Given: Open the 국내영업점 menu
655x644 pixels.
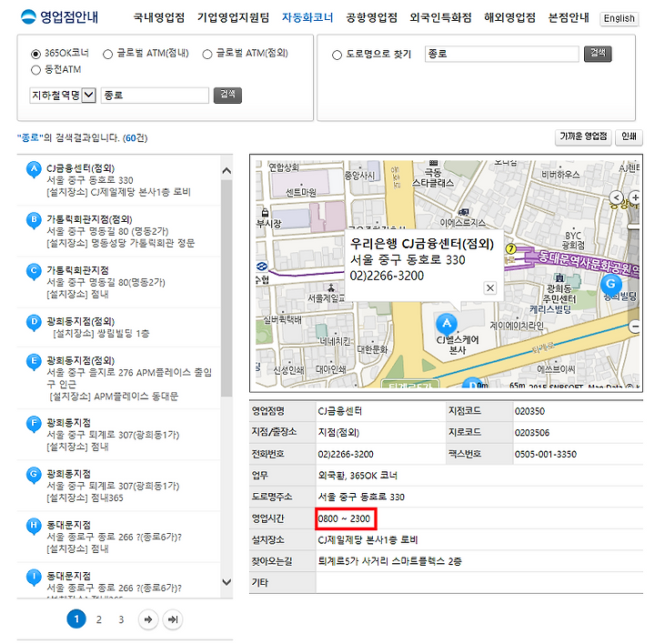Looking at the screenshot, I should click(x=158, y=17).
